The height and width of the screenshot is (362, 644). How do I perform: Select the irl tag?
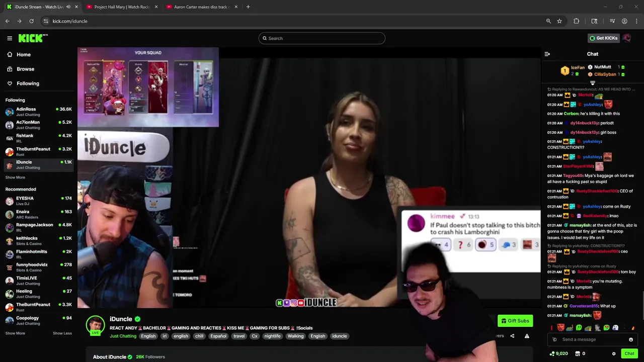point(165,336)
